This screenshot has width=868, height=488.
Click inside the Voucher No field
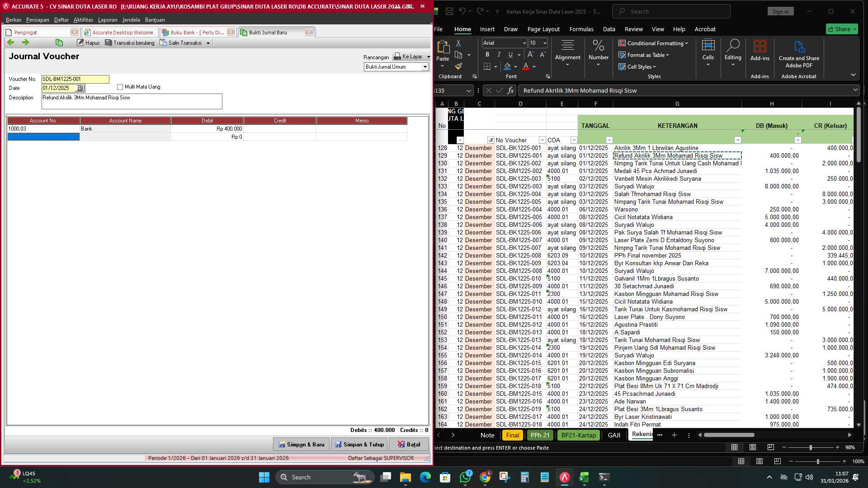tap(75, 79)
